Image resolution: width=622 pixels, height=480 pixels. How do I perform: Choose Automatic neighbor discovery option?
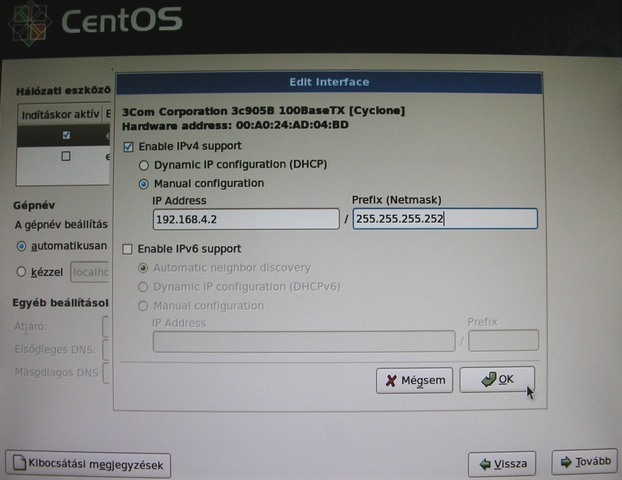[145, 268]
